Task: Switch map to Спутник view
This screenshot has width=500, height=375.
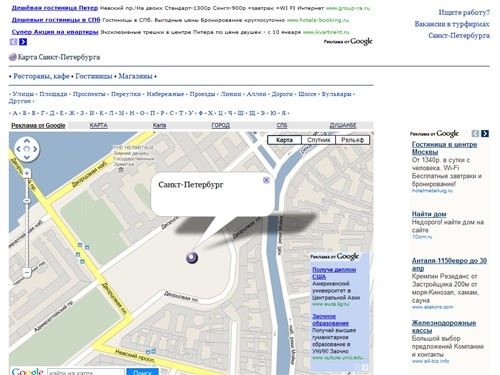Action: point(318,140)
